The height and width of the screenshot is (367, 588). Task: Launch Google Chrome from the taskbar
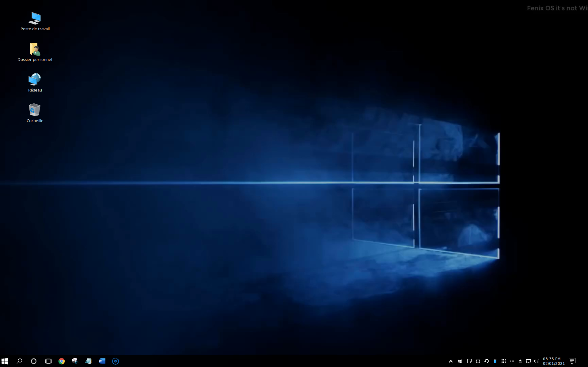click(x=62, y=361)
